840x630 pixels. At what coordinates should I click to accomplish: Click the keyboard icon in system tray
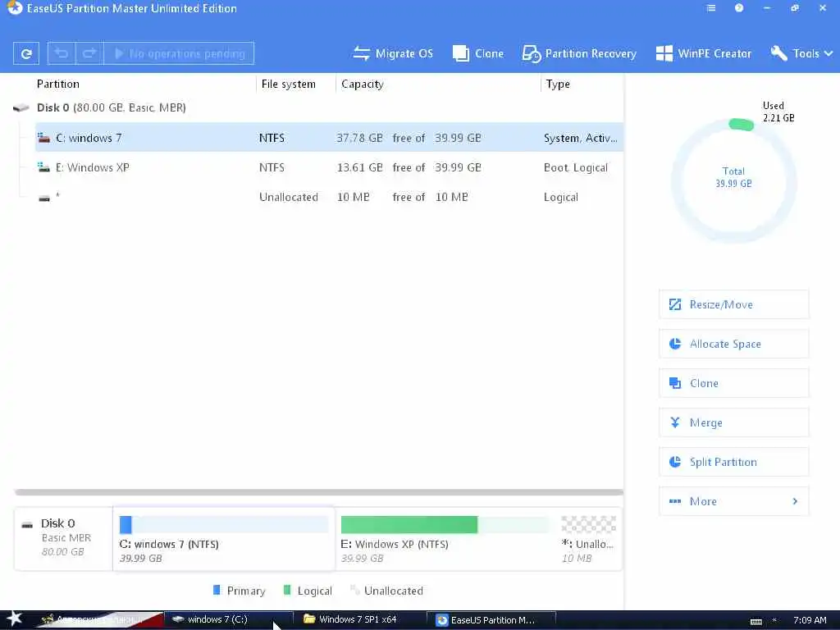coord(756,622)
